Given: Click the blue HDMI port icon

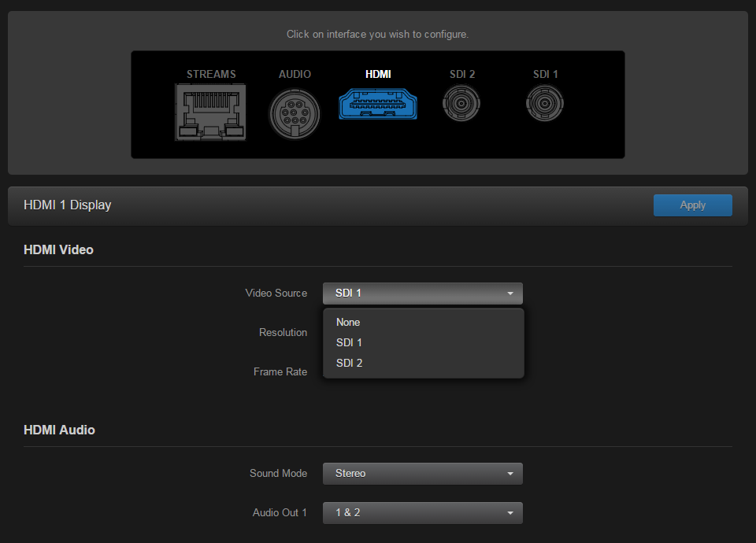Looking at the screenshot, I should pyautogui.click(x=378, y=103).
